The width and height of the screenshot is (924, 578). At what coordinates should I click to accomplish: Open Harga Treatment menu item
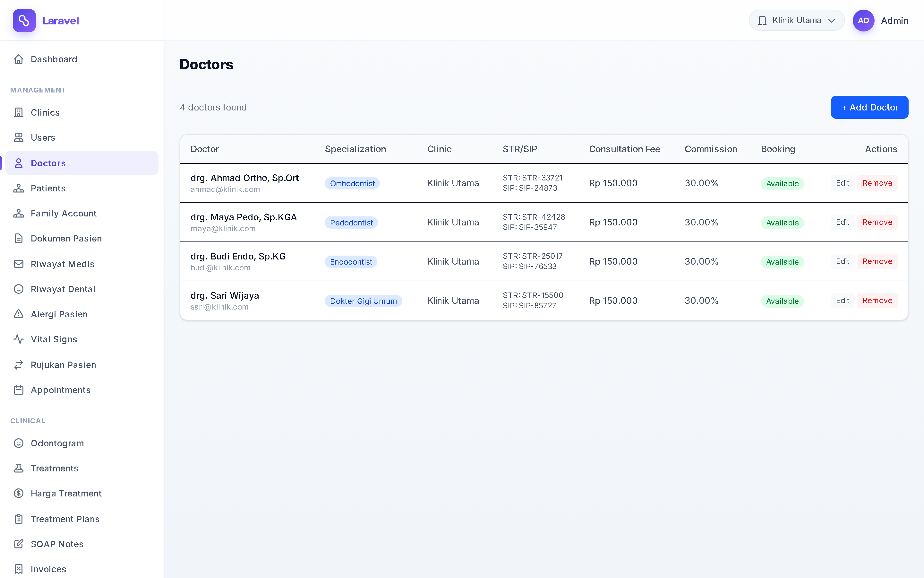(x=82, y=494)
